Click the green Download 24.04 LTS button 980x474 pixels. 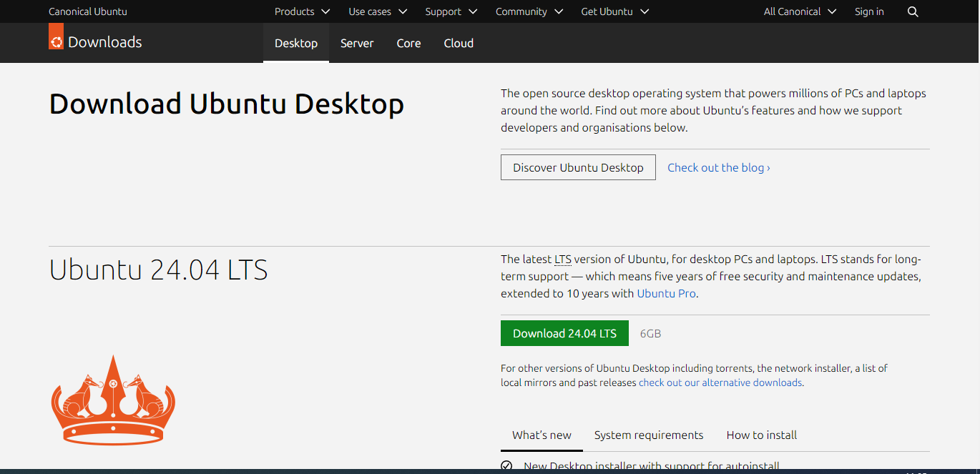coord(564,333)
